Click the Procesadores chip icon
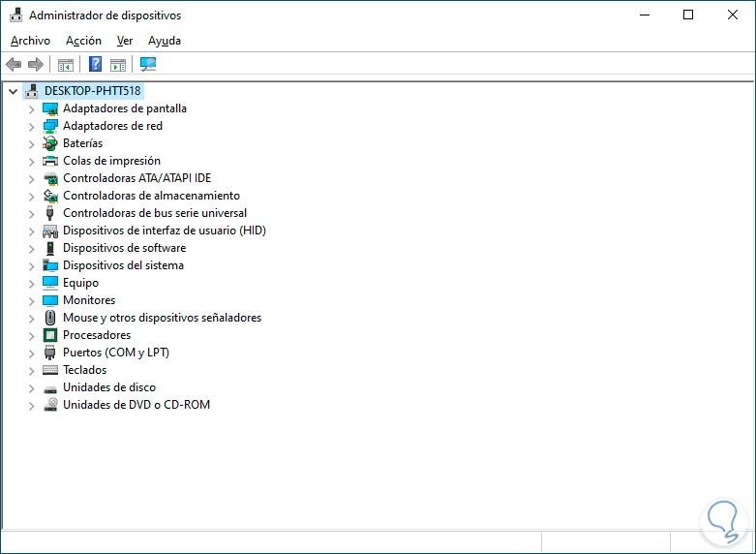This screenshot has width=756, height=554. (x=50, y=335)
